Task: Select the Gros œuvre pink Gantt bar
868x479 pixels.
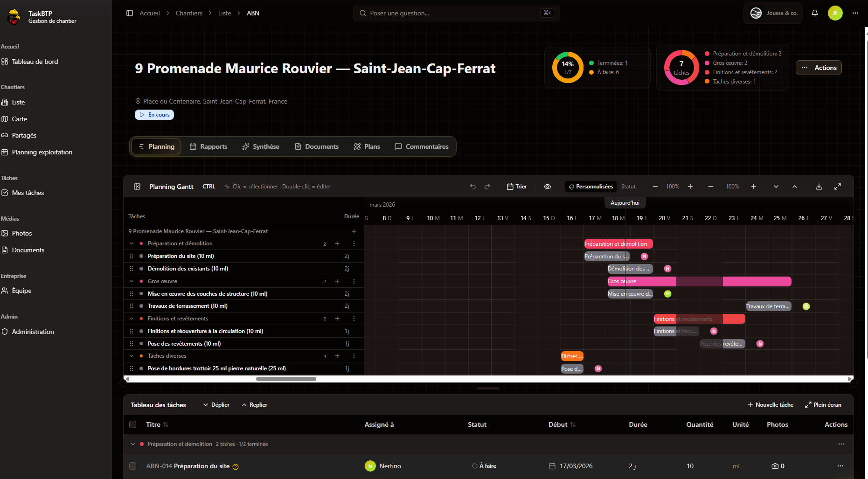Action: (699, 281)
